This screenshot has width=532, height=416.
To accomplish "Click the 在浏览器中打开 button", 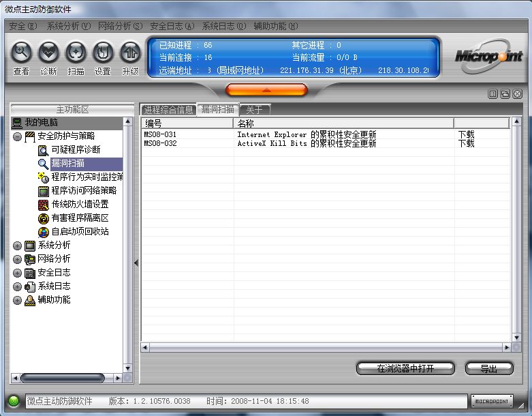I will (x=405, y=368).
